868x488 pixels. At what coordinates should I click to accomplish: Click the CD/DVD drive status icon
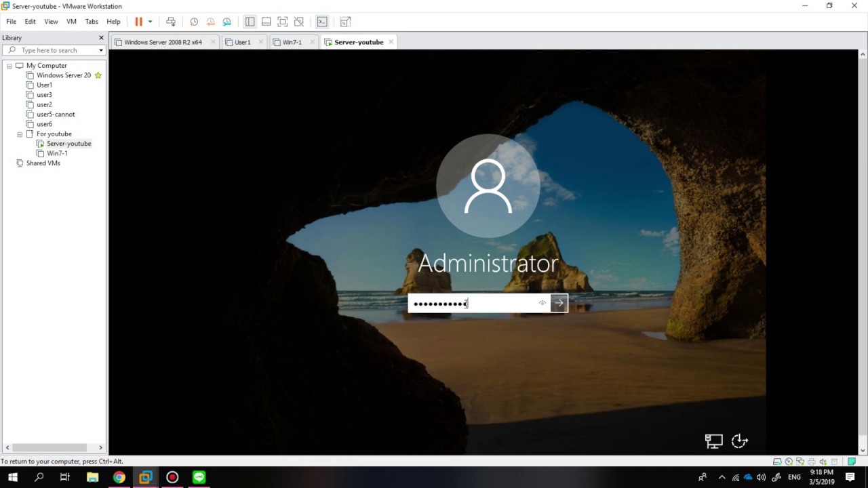[789, 462]
